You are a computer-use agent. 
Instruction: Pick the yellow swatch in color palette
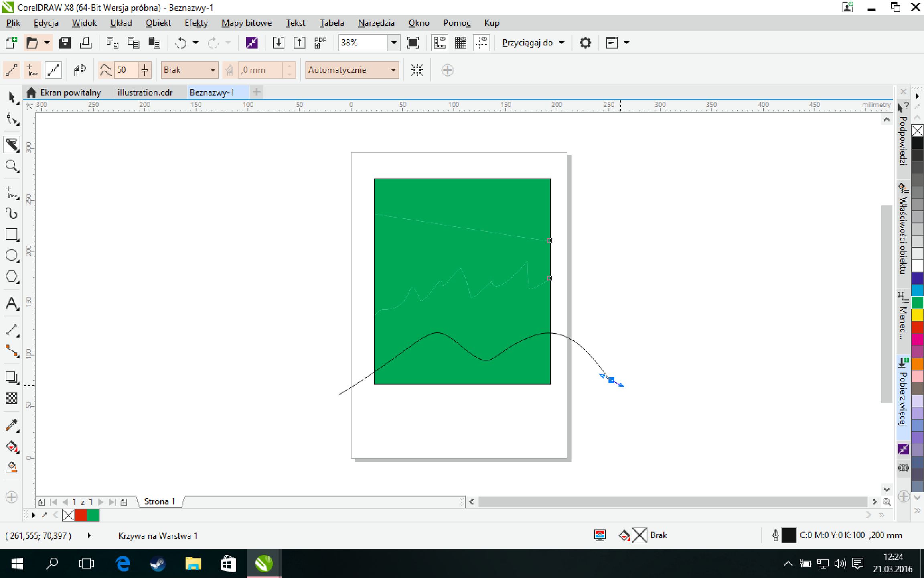coord(917,315)
